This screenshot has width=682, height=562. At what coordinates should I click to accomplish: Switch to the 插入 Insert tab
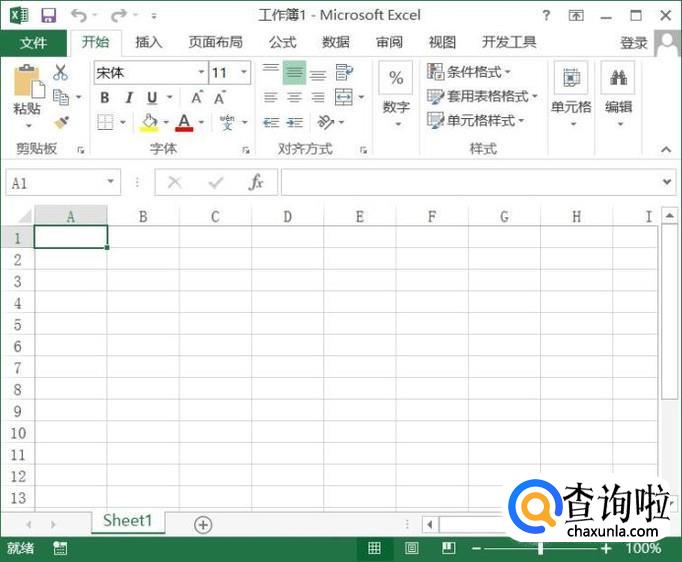[x=149, y=42]
